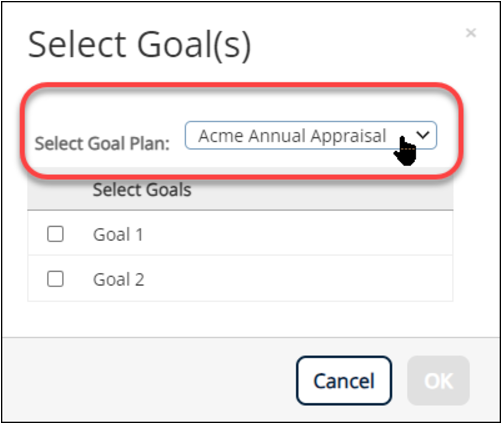The image size is (501, 423).
Task: Dismiss dialog using top-right X icon
Action: pos(471,33)
